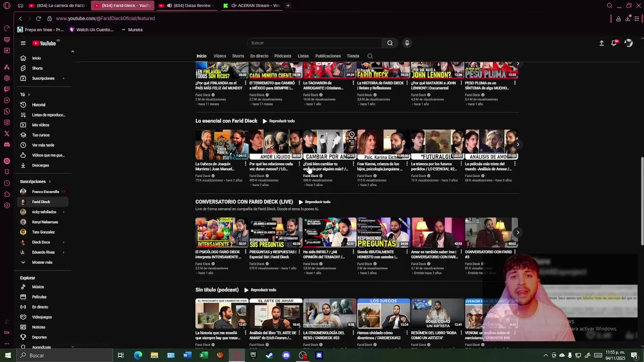Open Prepa en línea bookmark
This screenshot has height=362, width=644.
point(41,30)
